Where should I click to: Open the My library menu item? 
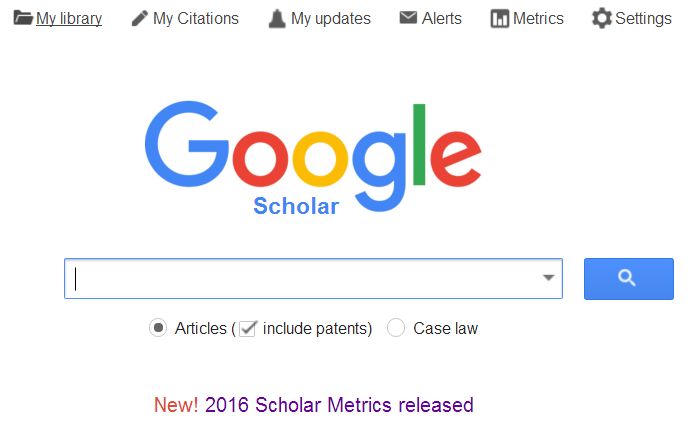click(x=69, y=18)
